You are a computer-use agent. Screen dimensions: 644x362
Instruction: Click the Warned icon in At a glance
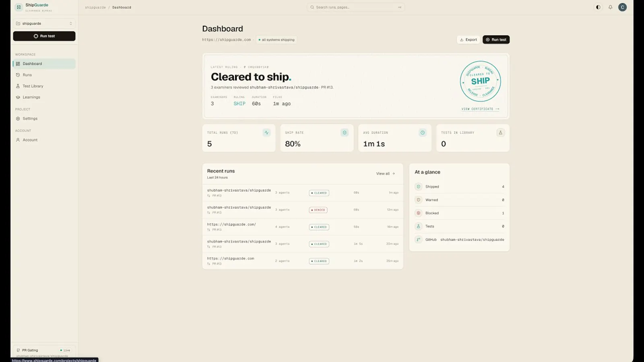point(418,200)
